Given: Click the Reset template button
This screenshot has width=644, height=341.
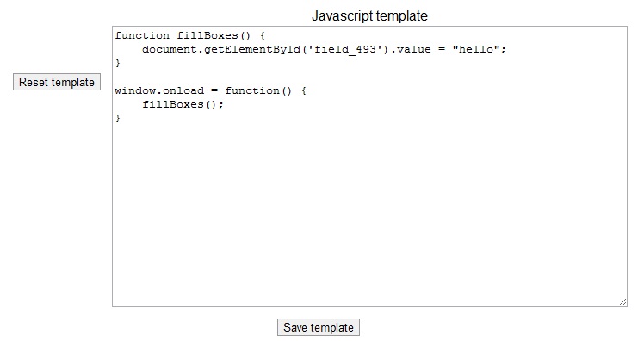Looking at the screenshot, I should coord(57,82).
